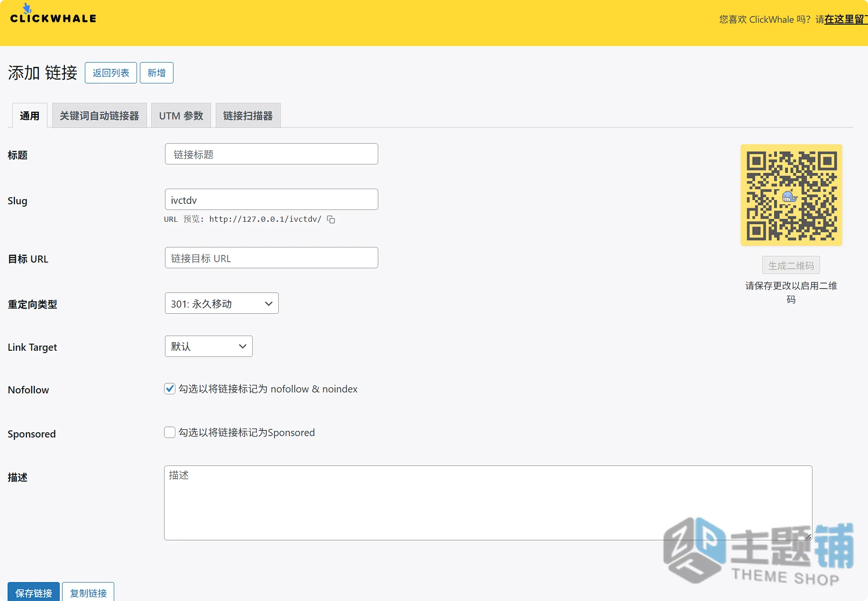
Task: Click the 生成二维码 button
Action: pos(791,265)
